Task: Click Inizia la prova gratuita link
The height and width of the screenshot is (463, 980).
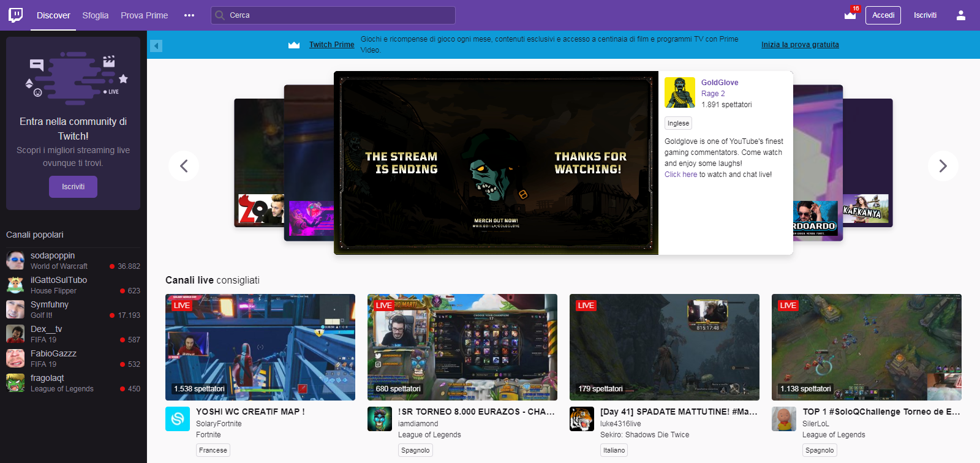Action: coord(800,45)
